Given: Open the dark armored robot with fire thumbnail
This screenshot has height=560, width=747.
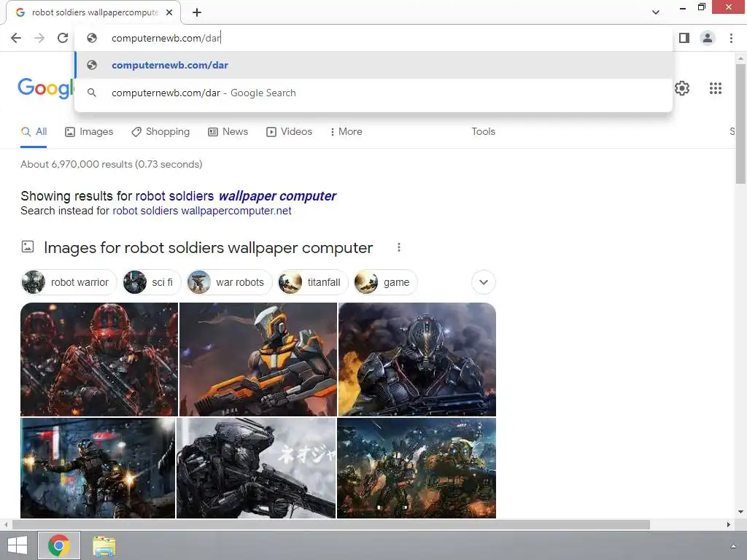Looking at the screenshot, I should point(417,359).
